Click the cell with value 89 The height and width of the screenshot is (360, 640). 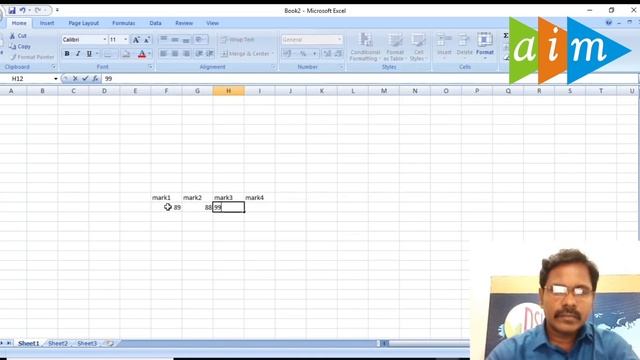[x=167, y=207]
